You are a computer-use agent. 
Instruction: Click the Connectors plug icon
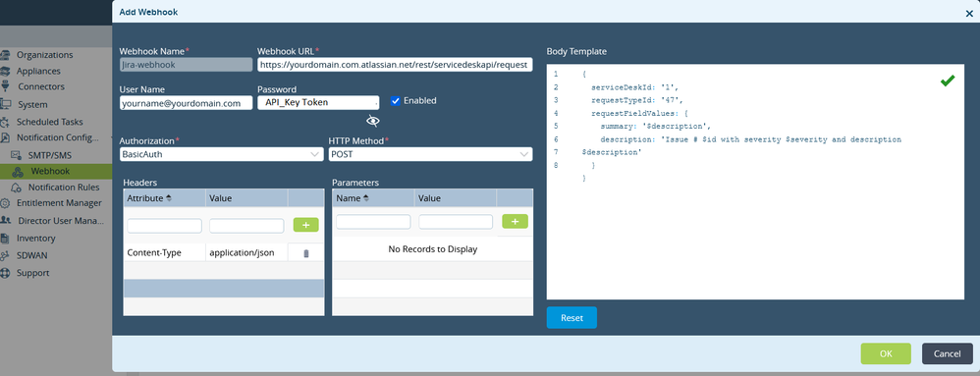pos(5,86)
